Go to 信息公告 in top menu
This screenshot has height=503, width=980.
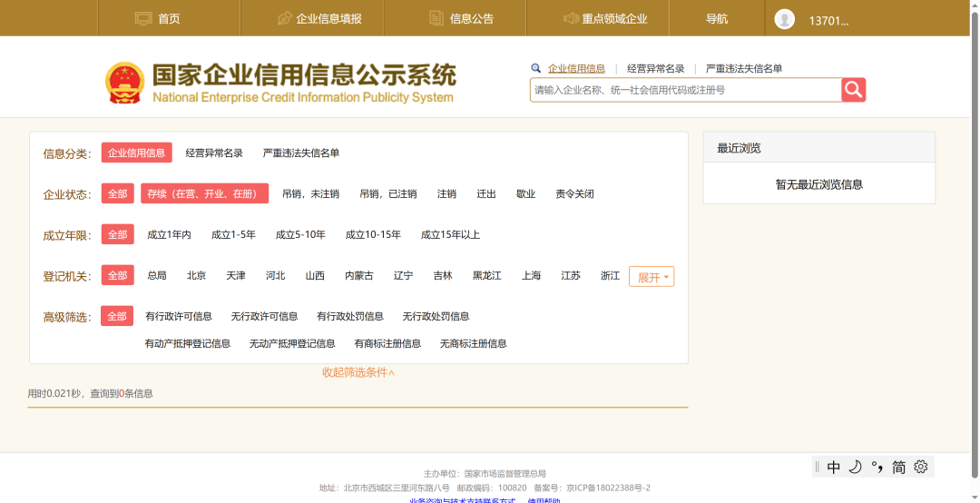click(461, 19)
